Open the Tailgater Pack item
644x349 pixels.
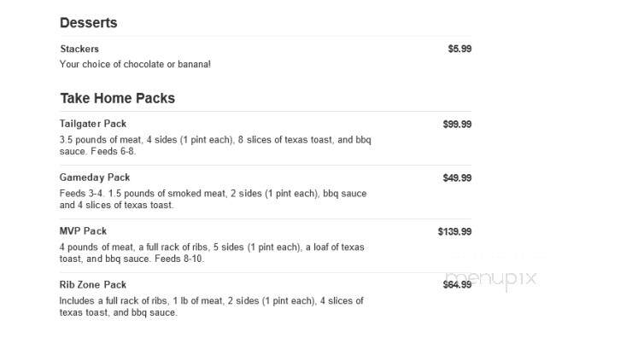[93, 124]
